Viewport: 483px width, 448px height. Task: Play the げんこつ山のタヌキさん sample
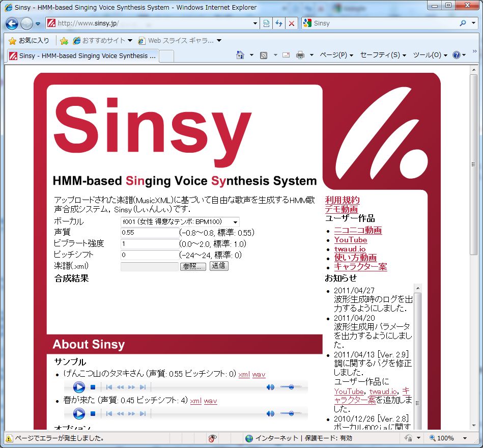click(79, 387)
